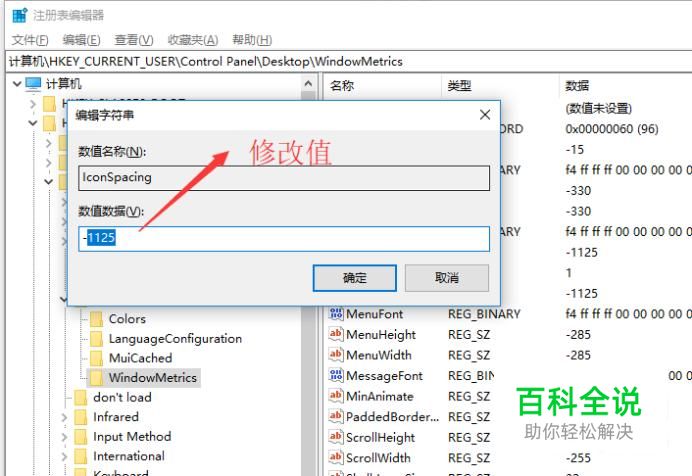Open the 编辑(E) menu
This screenshot has height=476, width=692.
click(81, 40)
